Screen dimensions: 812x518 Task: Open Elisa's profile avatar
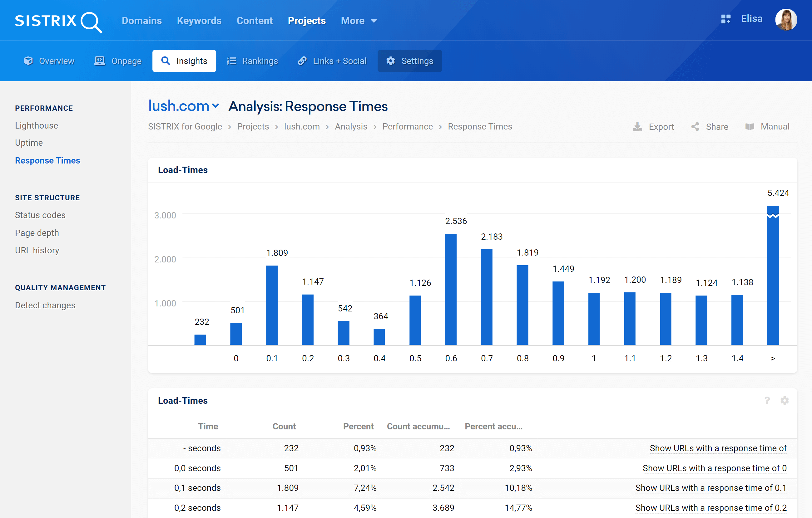tap(786, 20)
